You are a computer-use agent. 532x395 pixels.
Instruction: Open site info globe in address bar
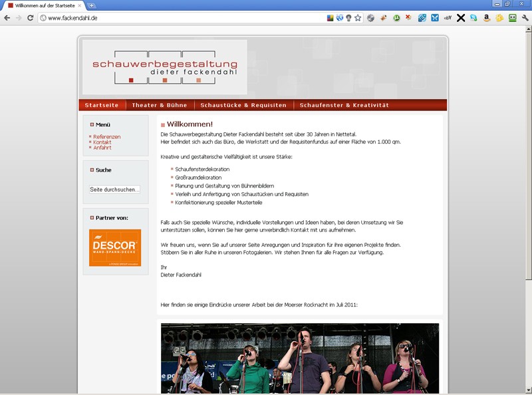[43, 18]
